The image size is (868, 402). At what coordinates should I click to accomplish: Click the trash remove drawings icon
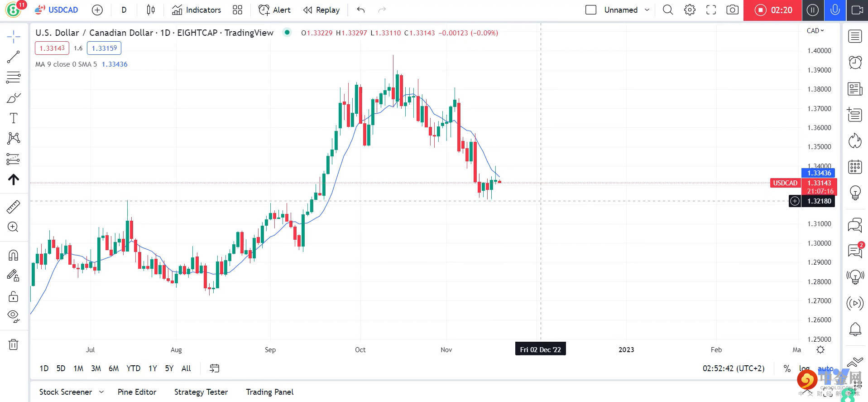point(13,345)
